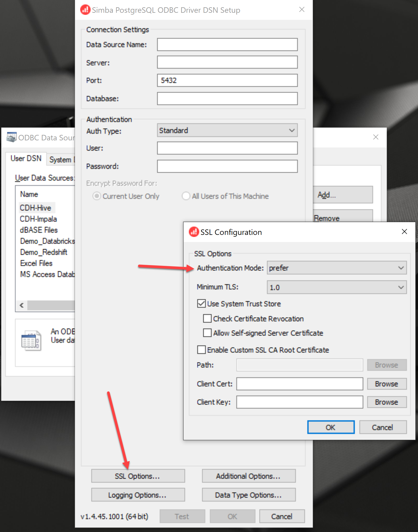
Task: Click the User input field
Action: point(227,148)
